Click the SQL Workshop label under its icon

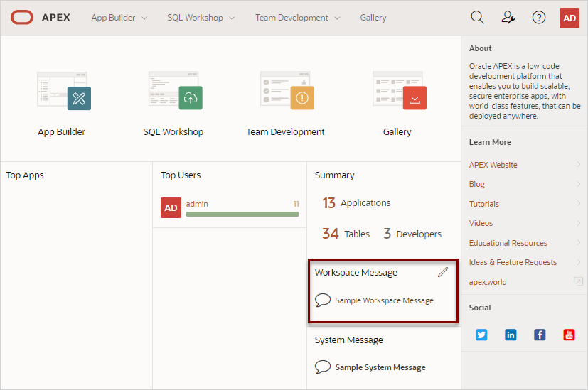(173, 132)
